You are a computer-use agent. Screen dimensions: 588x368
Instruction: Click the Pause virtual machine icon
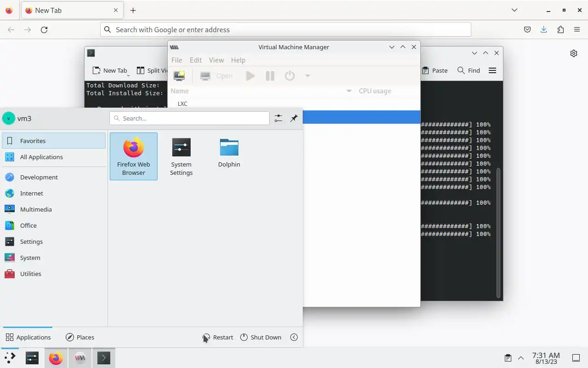[270, 76]
